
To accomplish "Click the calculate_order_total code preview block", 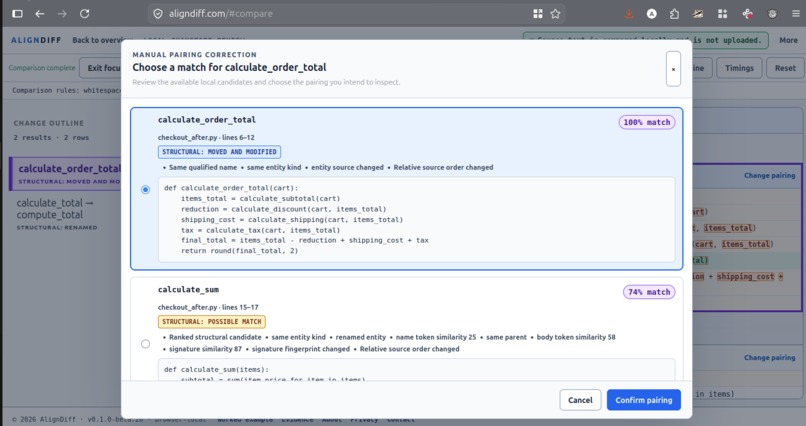I will (x=416, y=219).
